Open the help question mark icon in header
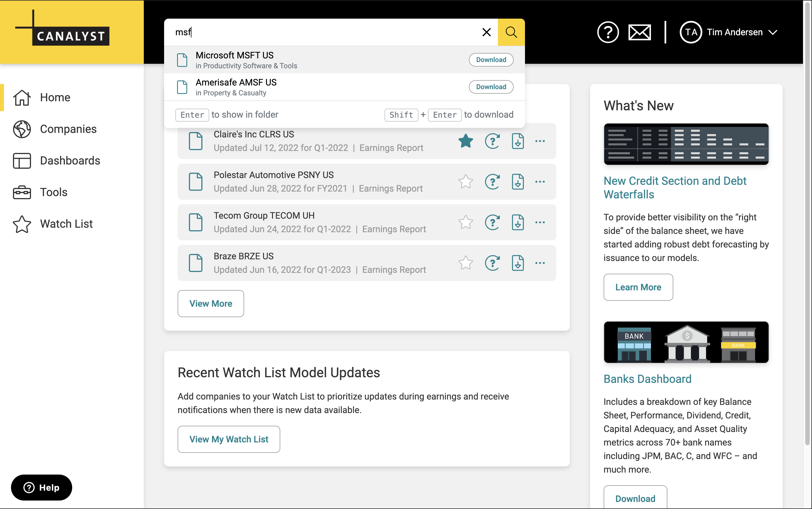 (608, 32)
